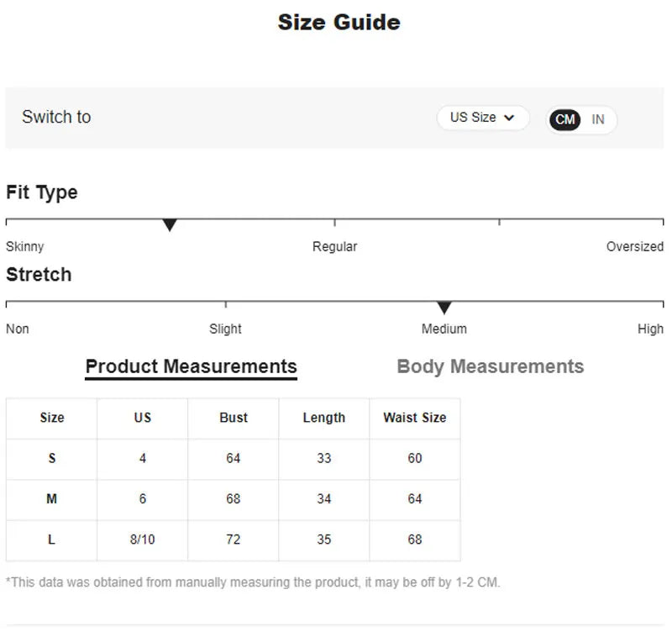Select the Skinny fit label
The height and width of the screenshot is (637, 672).
(x=25, y=246)
